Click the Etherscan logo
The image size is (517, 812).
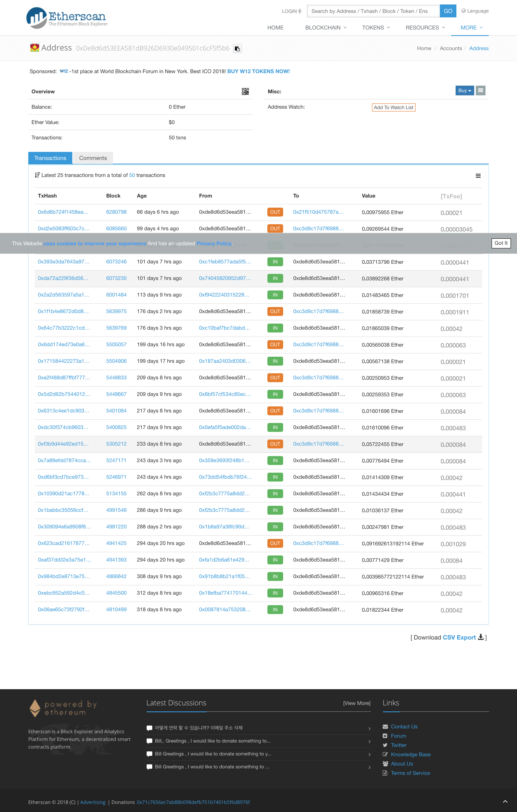click(67, 18)
